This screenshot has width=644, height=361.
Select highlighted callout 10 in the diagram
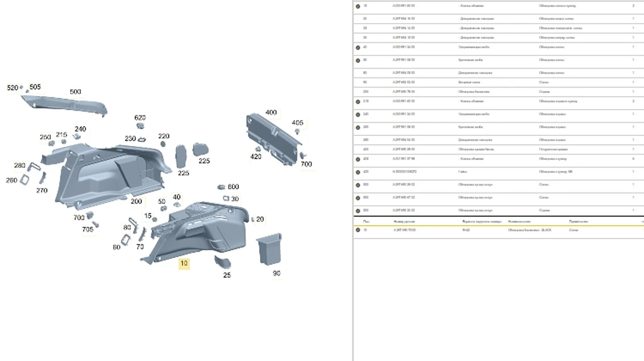pos(184,264)
